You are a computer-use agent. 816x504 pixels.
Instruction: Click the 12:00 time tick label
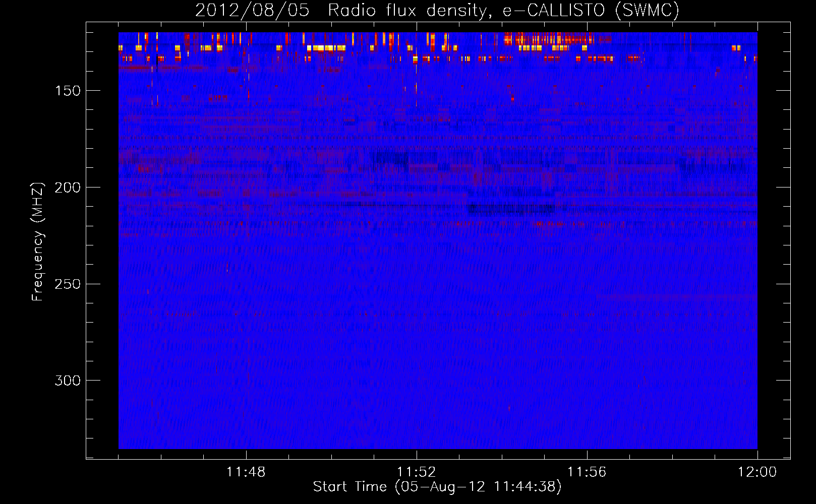757,472
